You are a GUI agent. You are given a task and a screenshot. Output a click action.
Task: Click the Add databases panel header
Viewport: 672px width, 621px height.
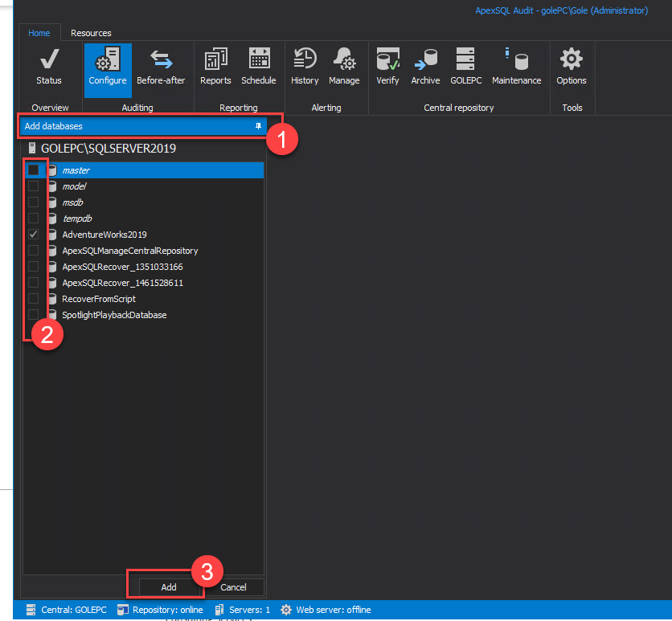coord(144,126)
